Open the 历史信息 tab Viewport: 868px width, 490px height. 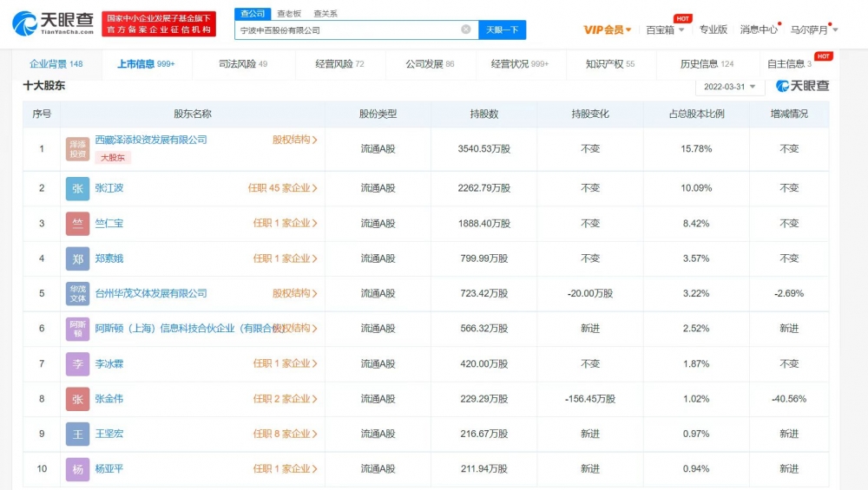coord(707,64)
